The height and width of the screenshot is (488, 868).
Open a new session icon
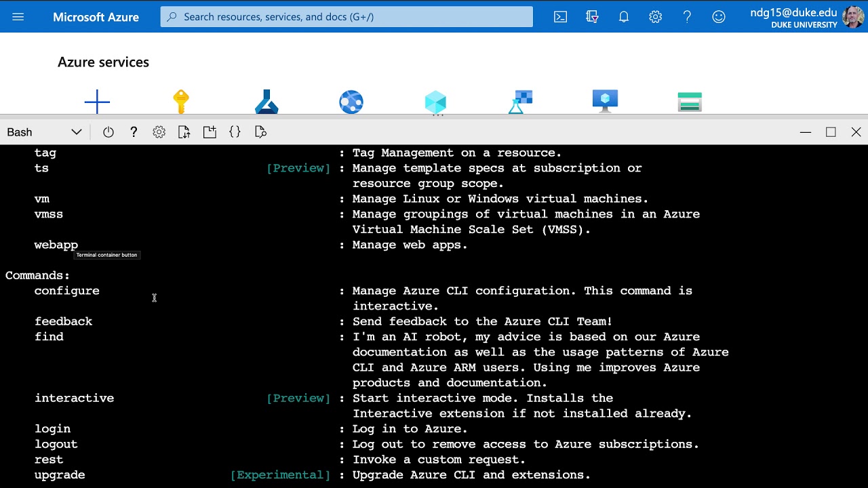tap(210, 132)
